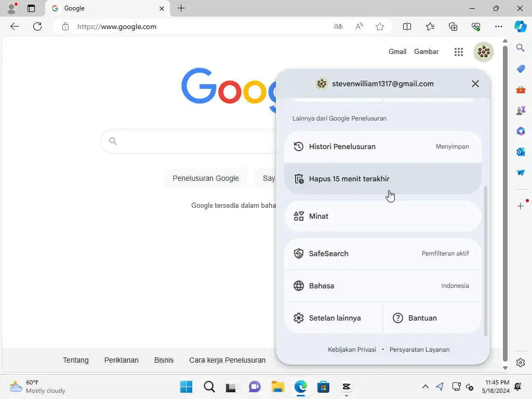532x399 pixels.
Task: Open SafeSearch settings row
Action: click(383, 254)
